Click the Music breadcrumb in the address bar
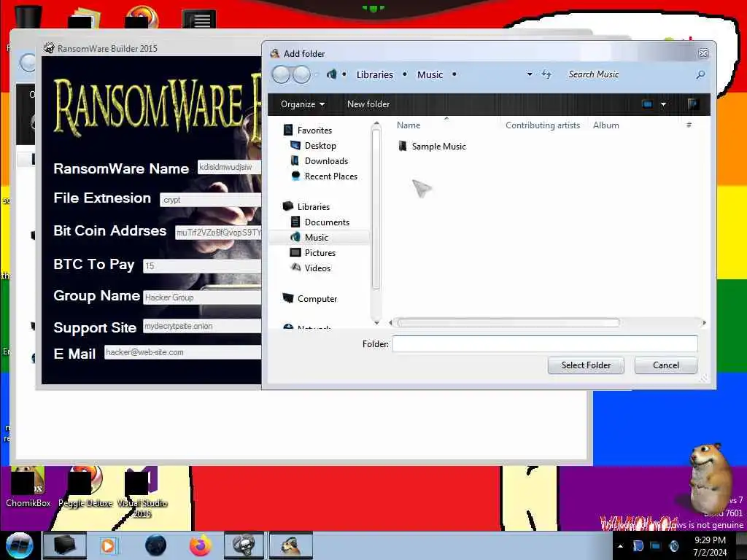This screenshot has height=560, width=747. [x=430, y=75]
